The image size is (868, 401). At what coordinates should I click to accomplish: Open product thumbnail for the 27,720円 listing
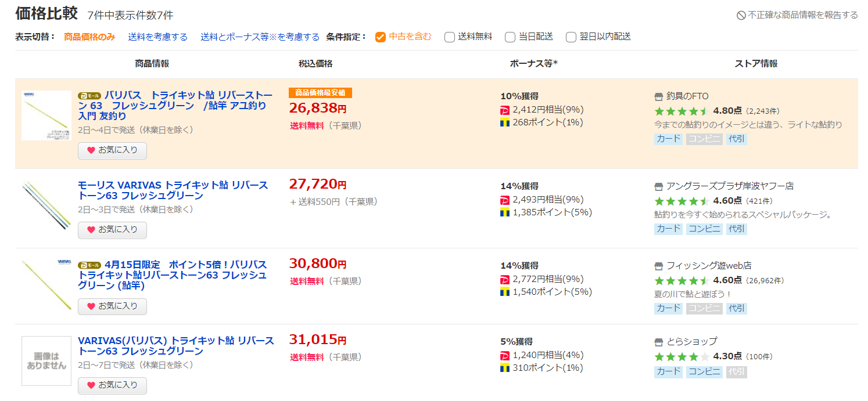pos(46,205)
